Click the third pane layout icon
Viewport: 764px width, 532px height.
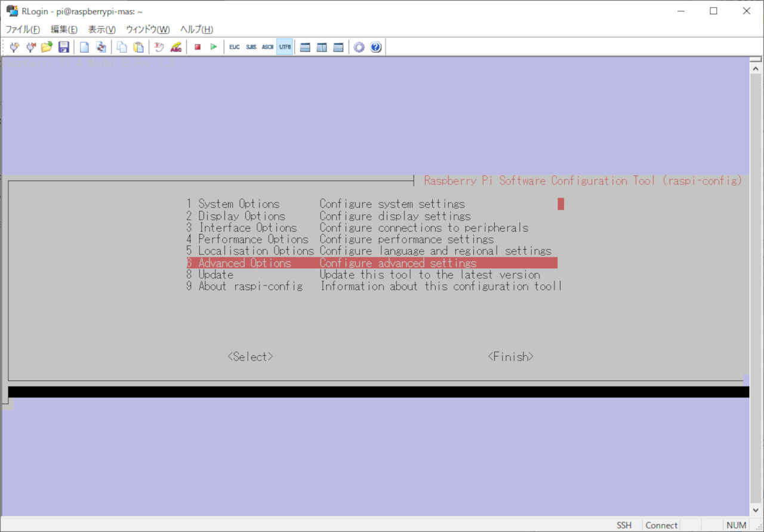click(338, 47)
